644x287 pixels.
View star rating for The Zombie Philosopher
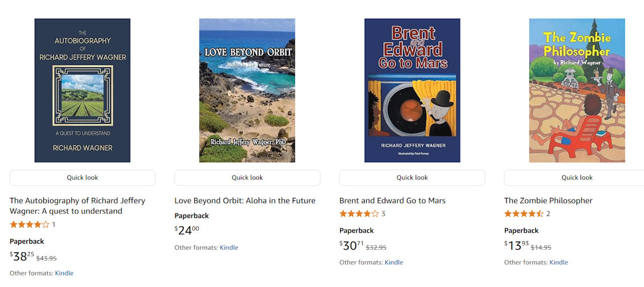pyautogui.click(x=524, y=214)
